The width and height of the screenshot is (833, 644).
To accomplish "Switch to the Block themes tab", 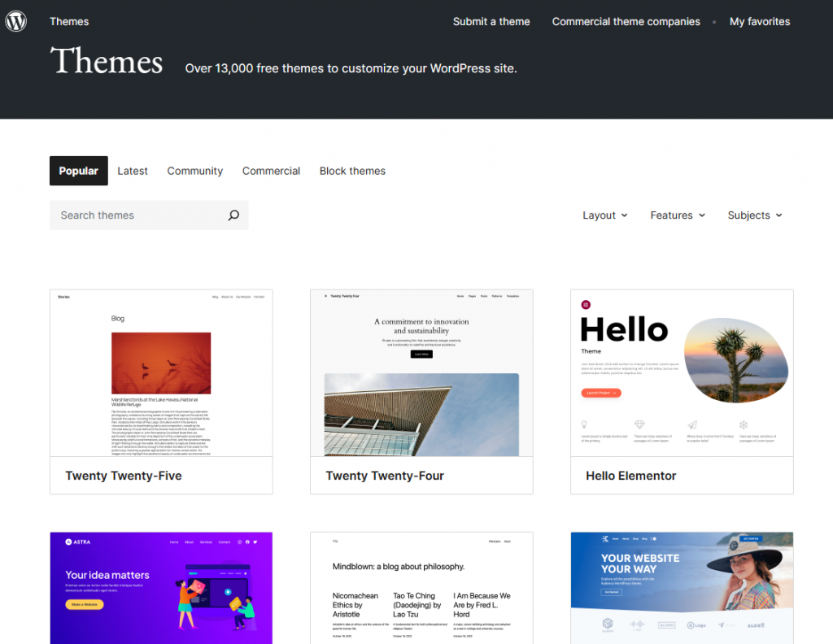I will [x=352, y=171].
